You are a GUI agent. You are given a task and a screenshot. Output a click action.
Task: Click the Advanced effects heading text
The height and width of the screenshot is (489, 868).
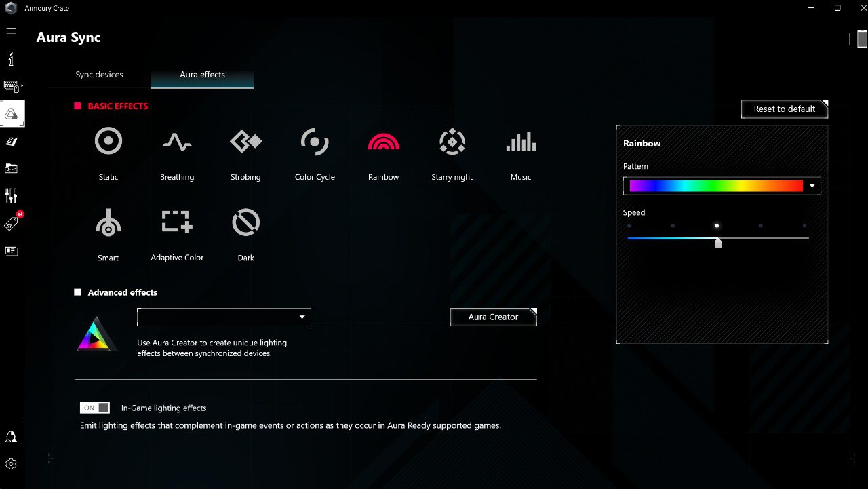[122, 292]
